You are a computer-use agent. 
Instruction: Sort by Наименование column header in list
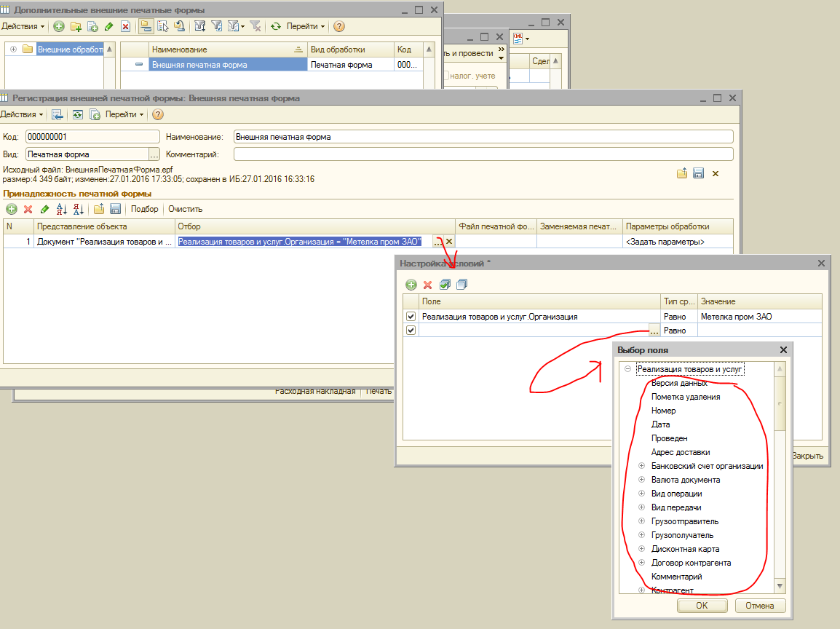tap(227, 50)
